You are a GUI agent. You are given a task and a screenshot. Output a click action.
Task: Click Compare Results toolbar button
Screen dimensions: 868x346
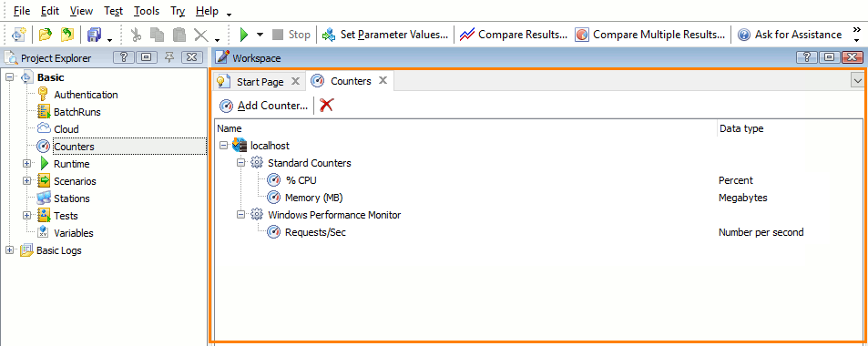pyautogui.click(x=514, y=35)
